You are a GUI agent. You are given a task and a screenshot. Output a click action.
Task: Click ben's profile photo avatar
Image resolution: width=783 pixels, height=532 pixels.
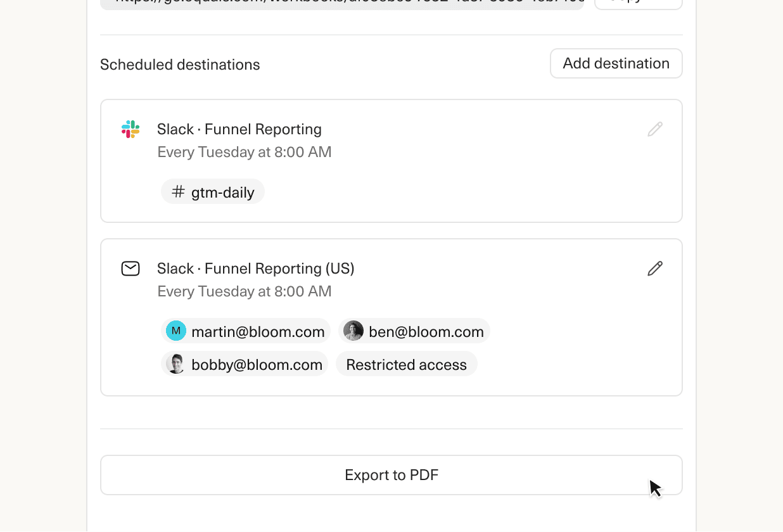tap(353, 330)
